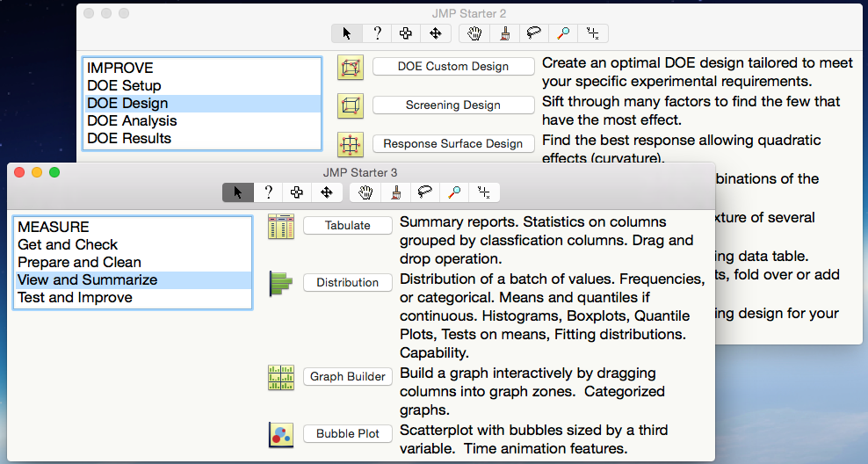The image size is (868, 464).
Task: Activate the magnifier zoom tool in JMP Starter 3
Action: coord(454,192)
